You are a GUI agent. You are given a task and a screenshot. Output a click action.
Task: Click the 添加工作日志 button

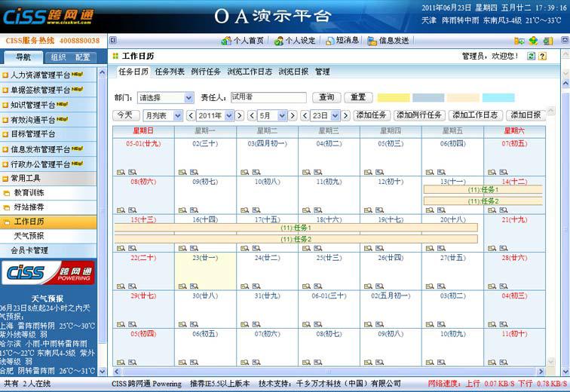476,115
